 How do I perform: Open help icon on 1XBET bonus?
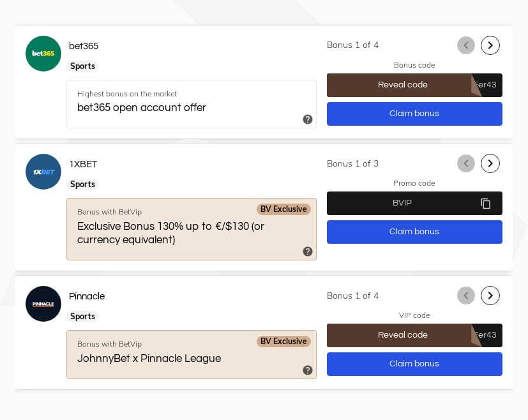click(308, 251)
